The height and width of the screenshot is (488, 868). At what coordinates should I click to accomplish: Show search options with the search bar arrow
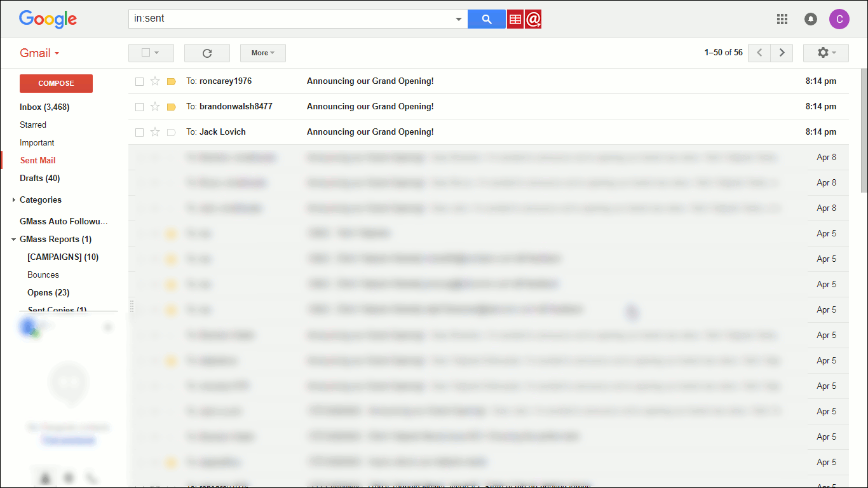tap(459, 19)
